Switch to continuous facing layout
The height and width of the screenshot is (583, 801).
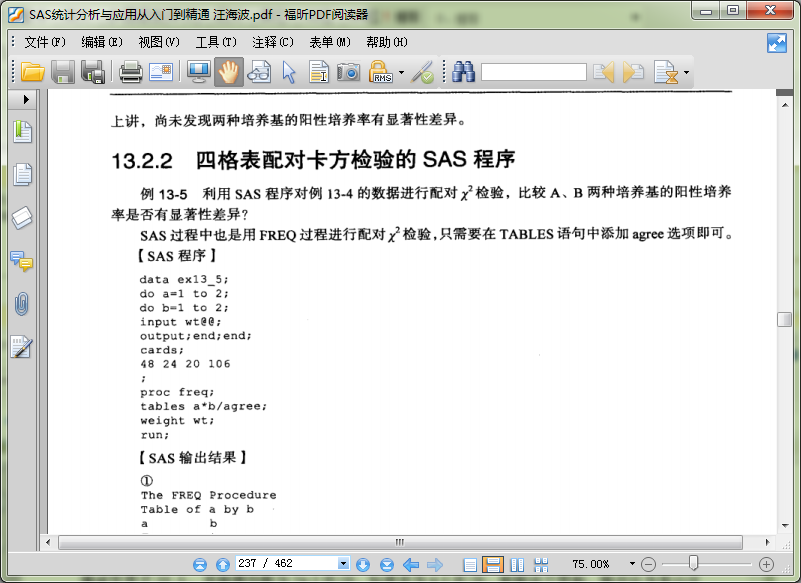pos(541,564)
